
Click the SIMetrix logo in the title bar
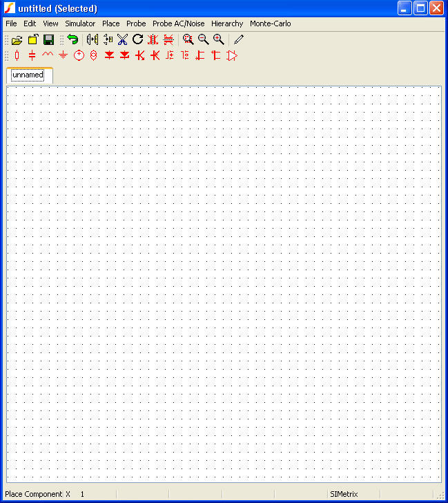[x=9, y=8]
